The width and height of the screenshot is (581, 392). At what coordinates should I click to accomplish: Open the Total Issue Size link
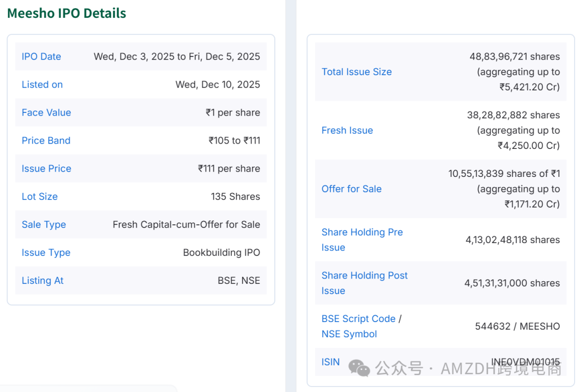[357, 72]
